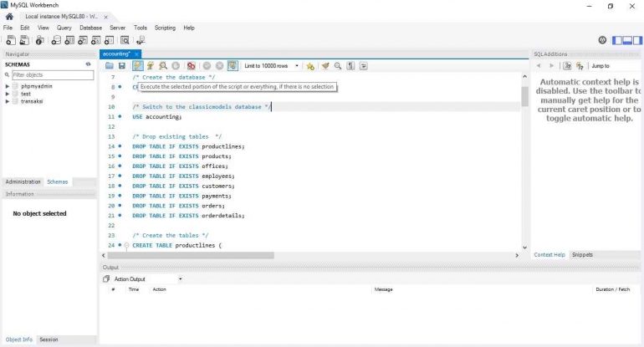Toggle bottom output panel visibility
644x347 pixels.
pos(627,40)
